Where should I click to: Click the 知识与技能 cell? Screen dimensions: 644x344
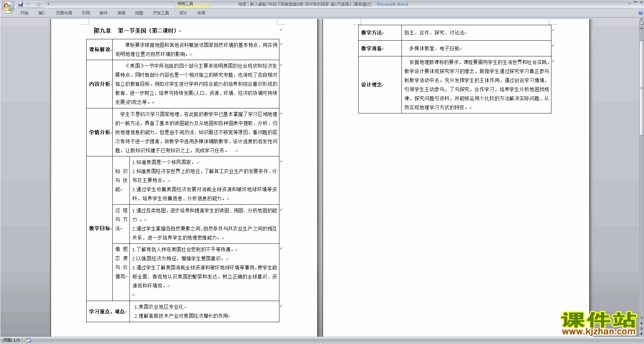pos(121,180)
